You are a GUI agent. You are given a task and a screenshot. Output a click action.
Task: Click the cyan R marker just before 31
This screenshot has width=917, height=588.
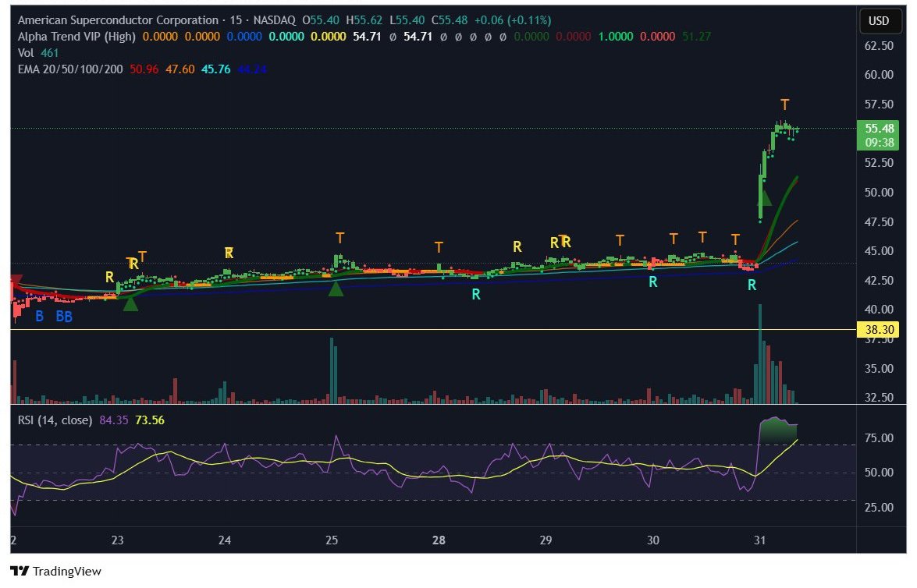click(752, 285)
